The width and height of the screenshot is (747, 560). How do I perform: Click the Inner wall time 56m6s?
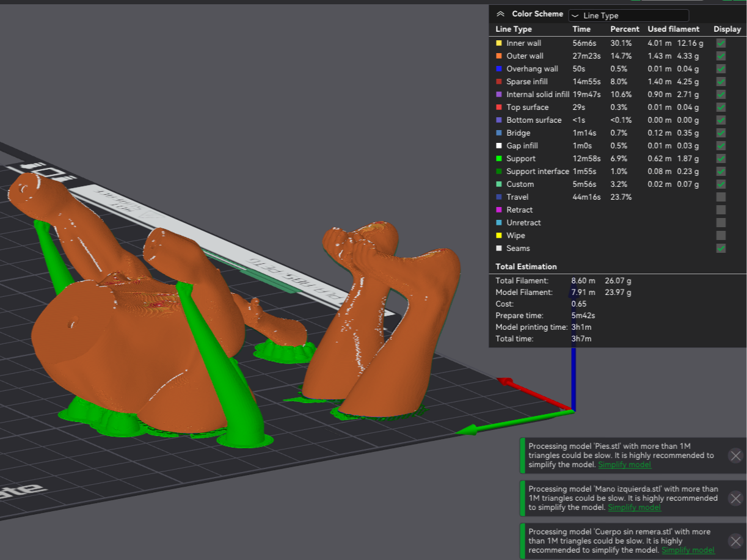585,43
